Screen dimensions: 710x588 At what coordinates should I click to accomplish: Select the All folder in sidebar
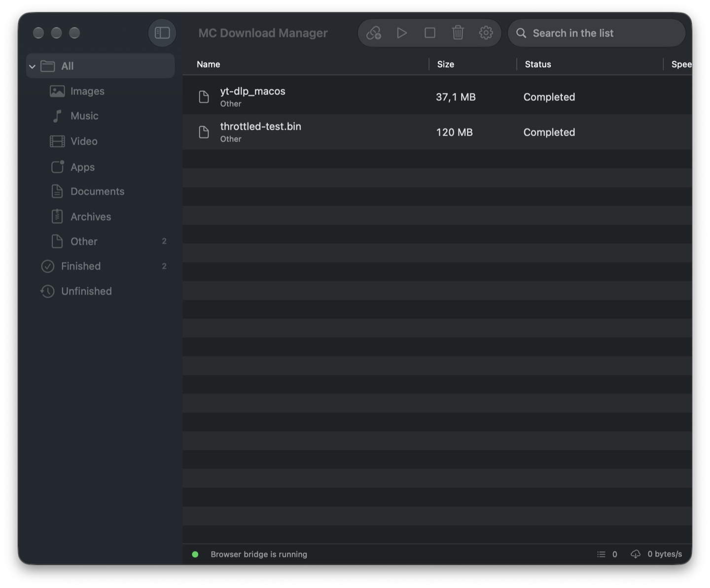pyautogui.click(x=100, y=66)
